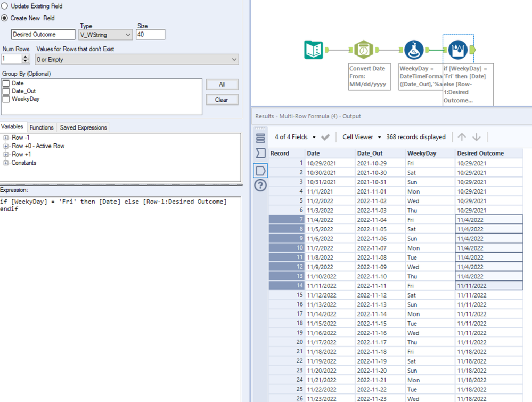Click the Desired Outcome field name input
This screenshot has width=532, height=402.
point(44,35)
